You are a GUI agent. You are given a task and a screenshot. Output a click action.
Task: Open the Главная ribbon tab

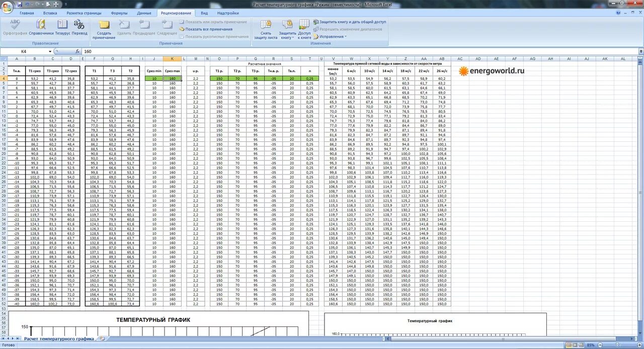point(27,13)
